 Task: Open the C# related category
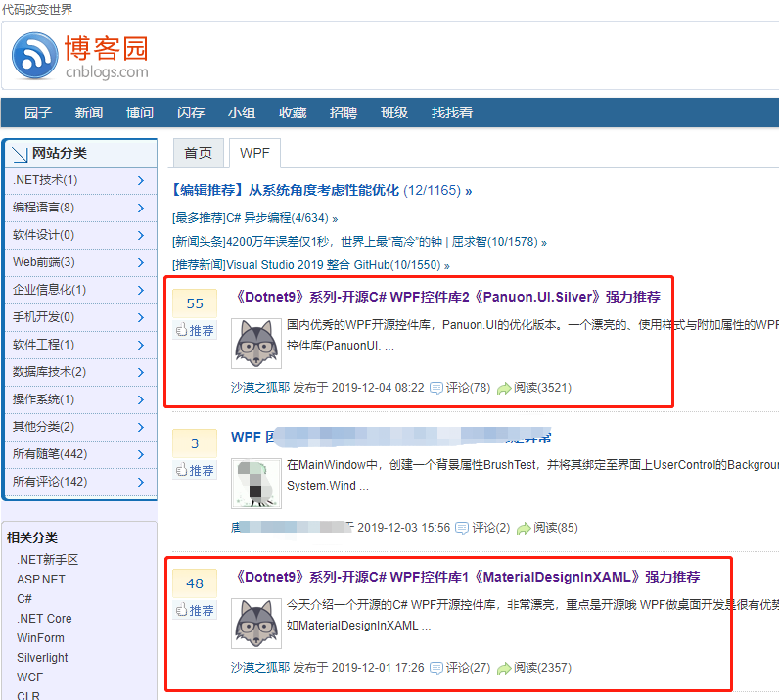(x=24, y=598)
